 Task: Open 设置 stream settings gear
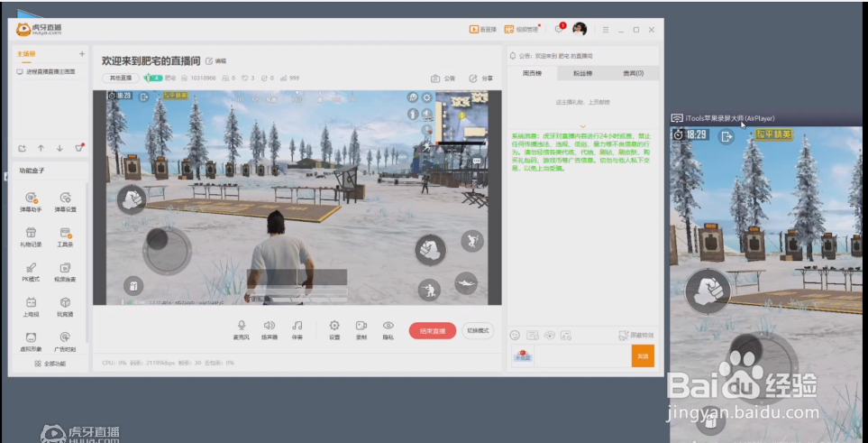pyautogui.click(x=334, y=329)
